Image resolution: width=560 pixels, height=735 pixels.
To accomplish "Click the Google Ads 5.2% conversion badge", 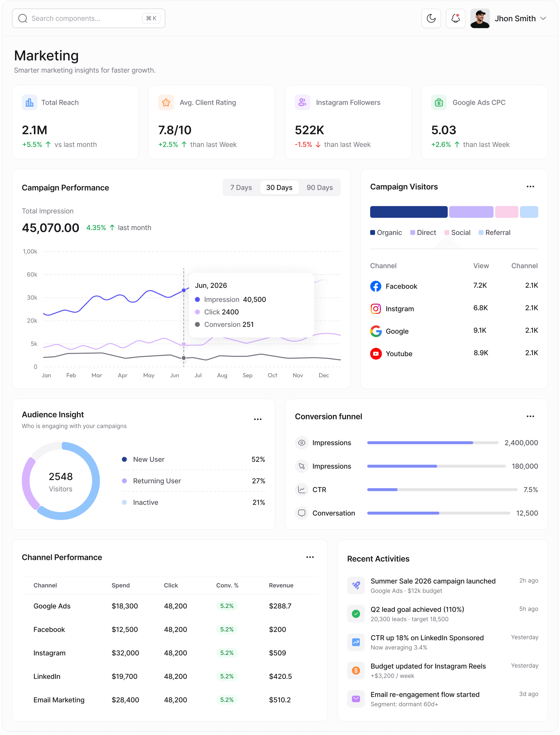I will click(227, 606).
